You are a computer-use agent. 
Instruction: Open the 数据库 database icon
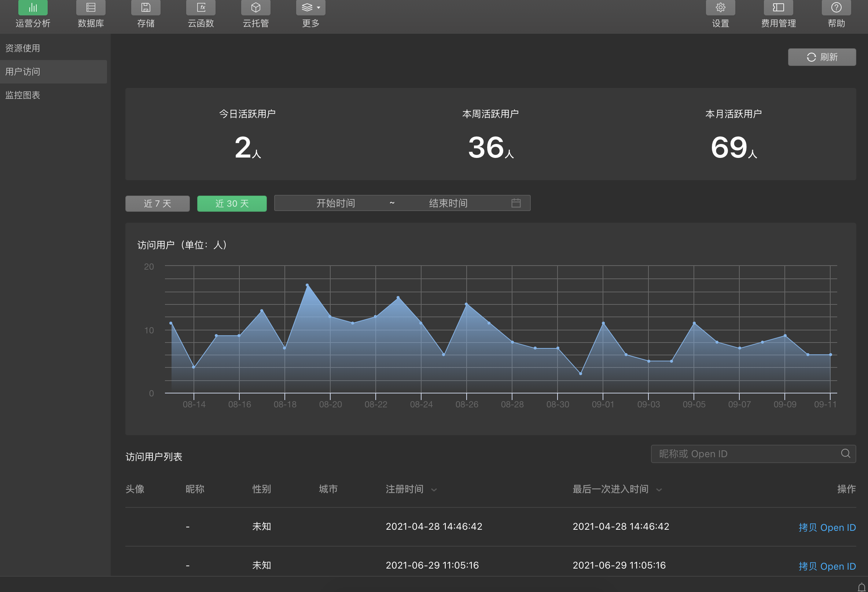(91, 7)
